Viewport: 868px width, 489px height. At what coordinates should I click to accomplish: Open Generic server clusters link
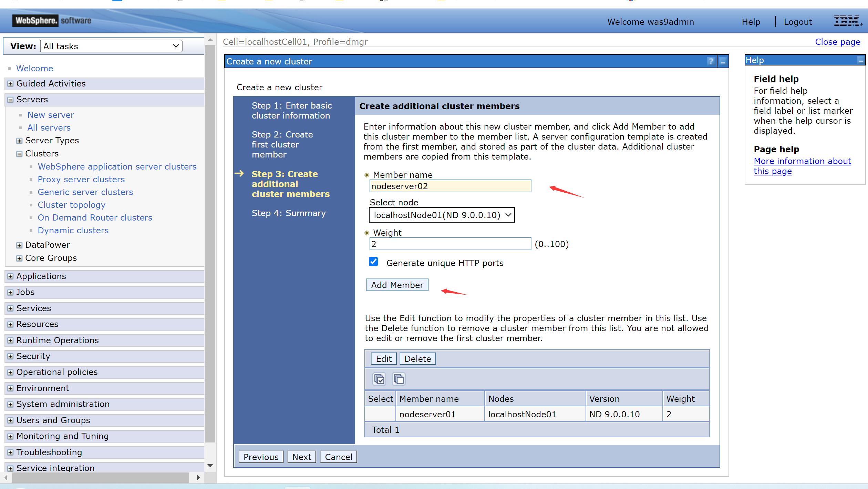click(x=85, y=192)
